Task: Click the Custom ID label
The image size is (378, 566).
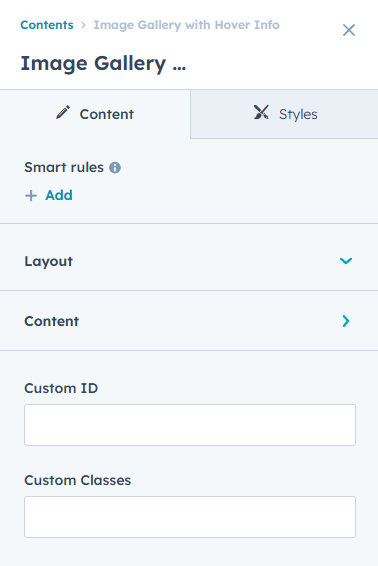Action: pos(61,388)
